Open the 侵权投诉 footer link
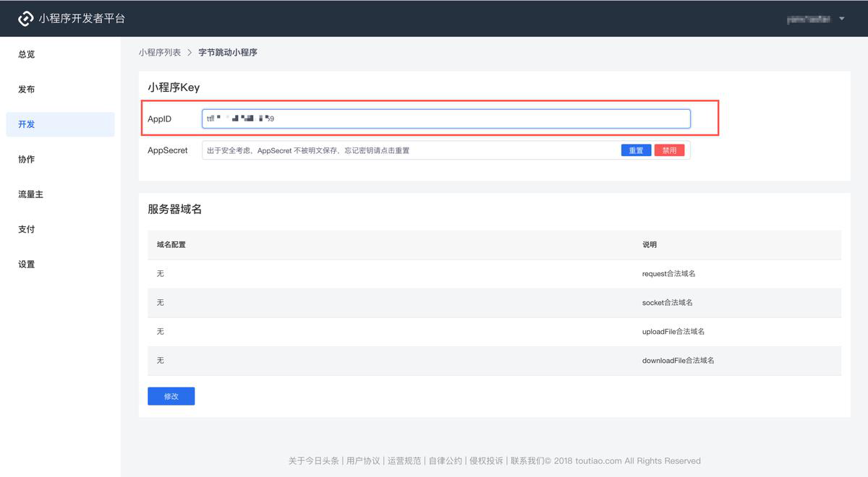 click(x=486, y=461)
